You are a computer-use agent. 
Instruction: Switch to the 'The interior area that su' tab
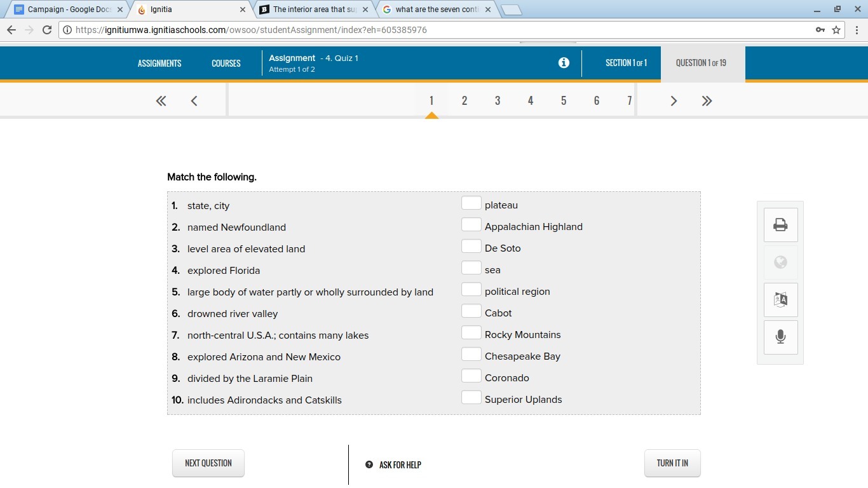pos(315,10)
